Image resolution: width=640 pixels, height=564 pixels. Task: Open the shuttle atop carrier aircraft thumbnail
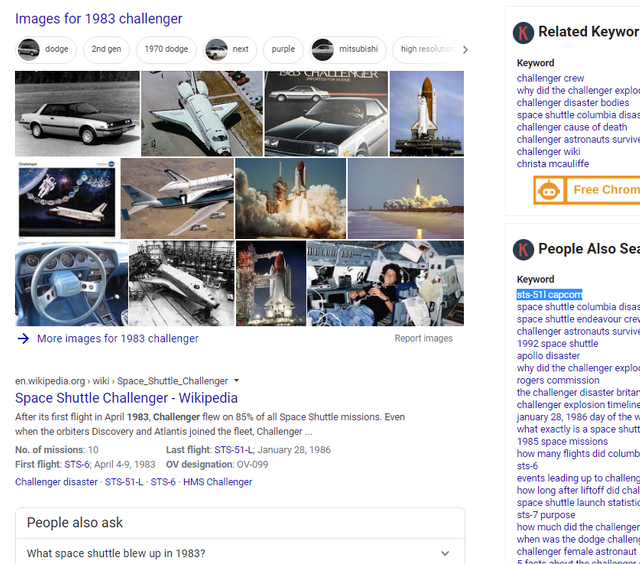click(177, 198)
